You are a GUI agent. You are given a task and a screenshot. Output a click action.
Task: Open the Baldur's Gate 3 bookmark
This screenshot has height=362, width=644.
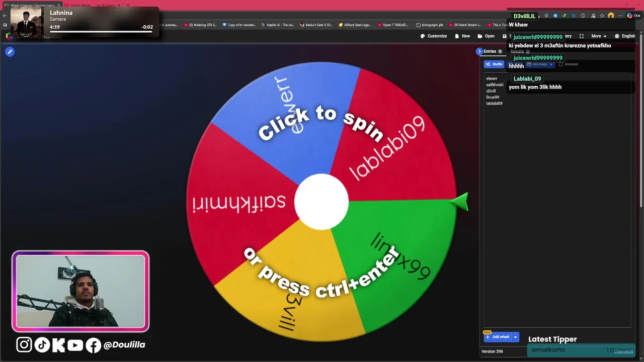pos(316,25)
